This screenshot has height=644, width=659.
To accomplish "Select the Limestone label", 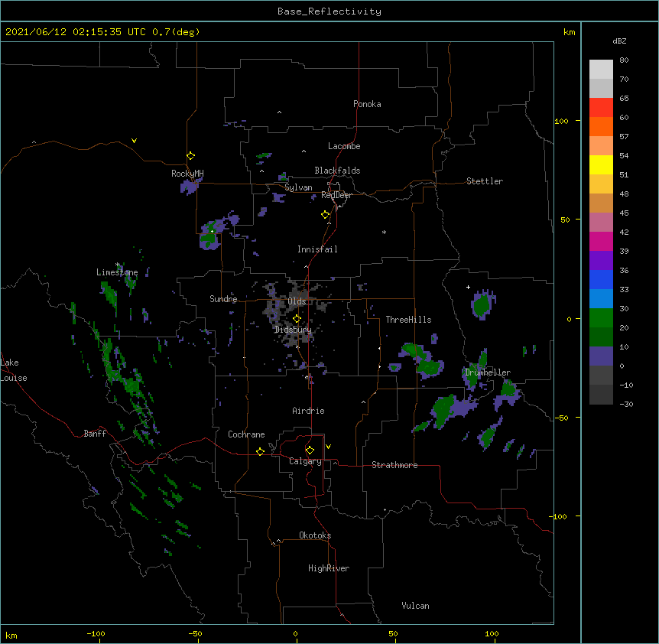I will click(x=117, y=272).
